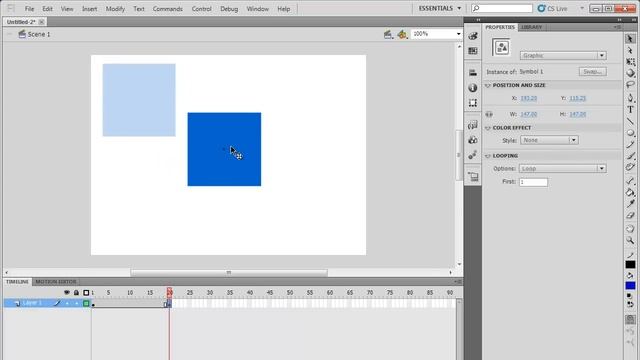Click the Swap Colors icon
Image resolution: width=640 pixels, height=360 pixels.
pyautogui.click(x=630, y=304)
